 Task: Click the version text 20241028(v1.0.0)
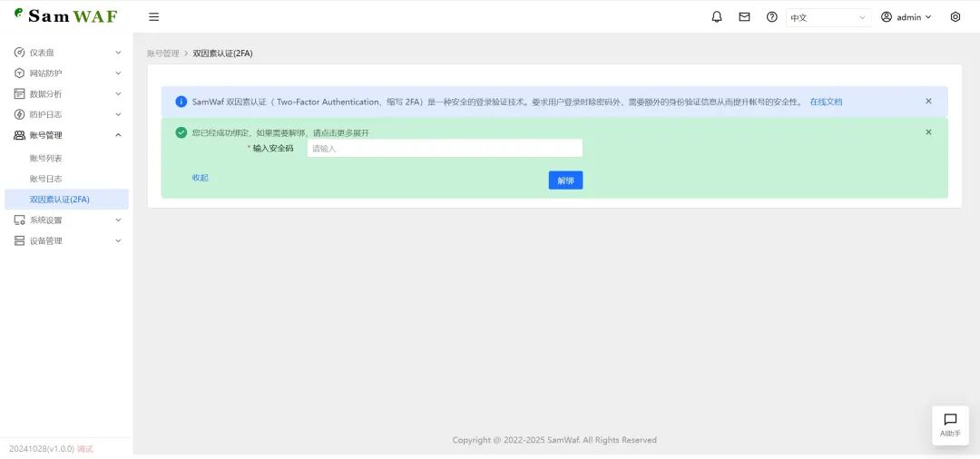click(42, 449)
